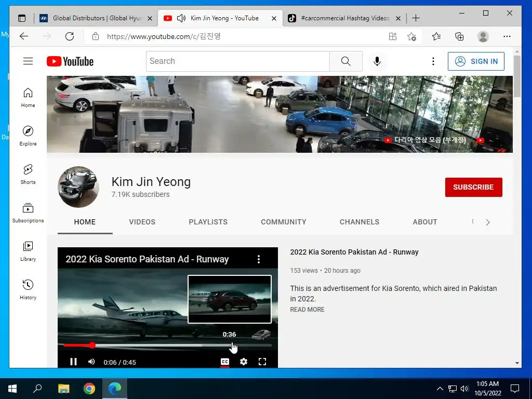Switch to the PLAYLISTS tab
Viewport: 532px width, 399px height.
pos(208,222)
